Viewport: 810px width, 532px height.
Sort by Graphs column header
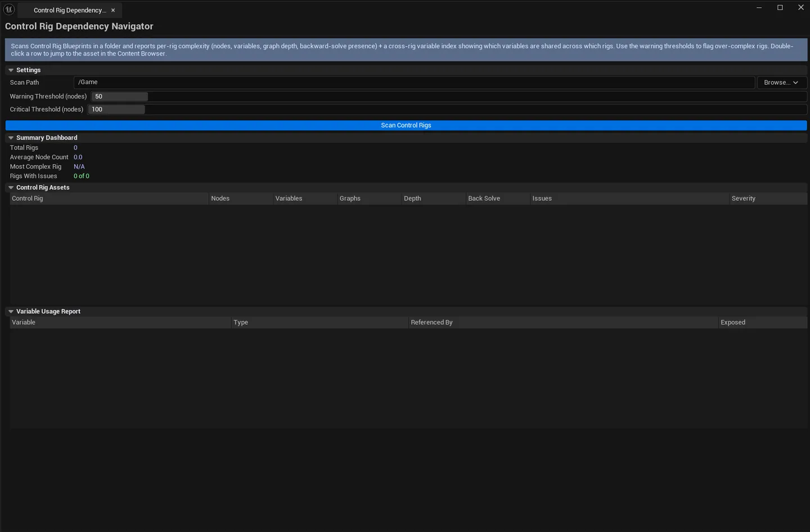(x=369, y=199)
